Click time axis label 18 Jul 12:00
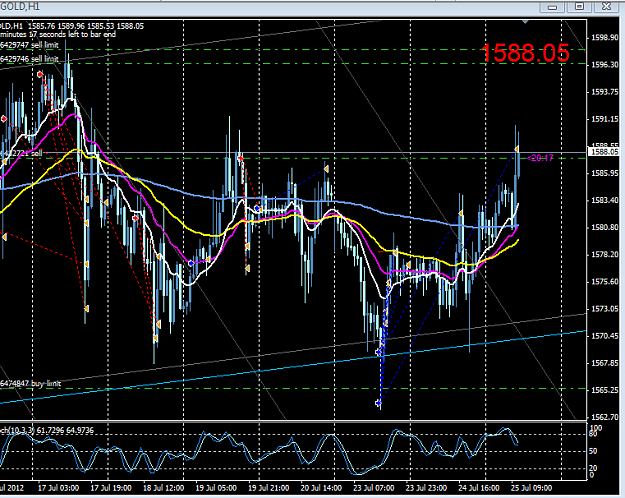625x498 pixels. point(163,488)
